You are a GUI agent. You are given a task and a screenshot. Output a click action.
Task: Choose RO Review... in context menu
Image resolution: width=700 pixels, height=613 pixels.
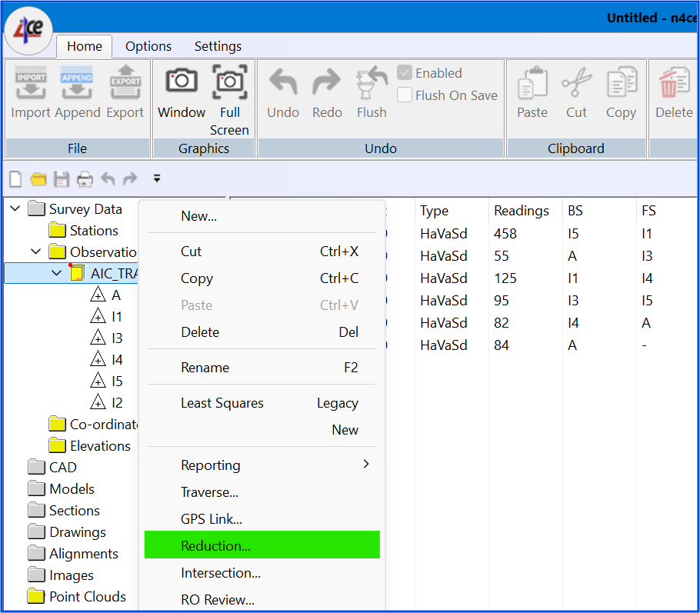point(262,600)
